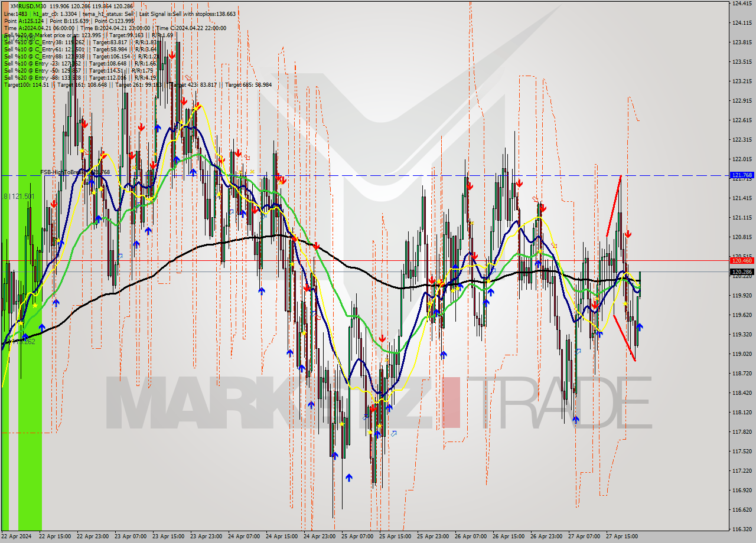
Task: Select 'Time A:2024.04.21 06:00:00' text
Action: (39, 28)
